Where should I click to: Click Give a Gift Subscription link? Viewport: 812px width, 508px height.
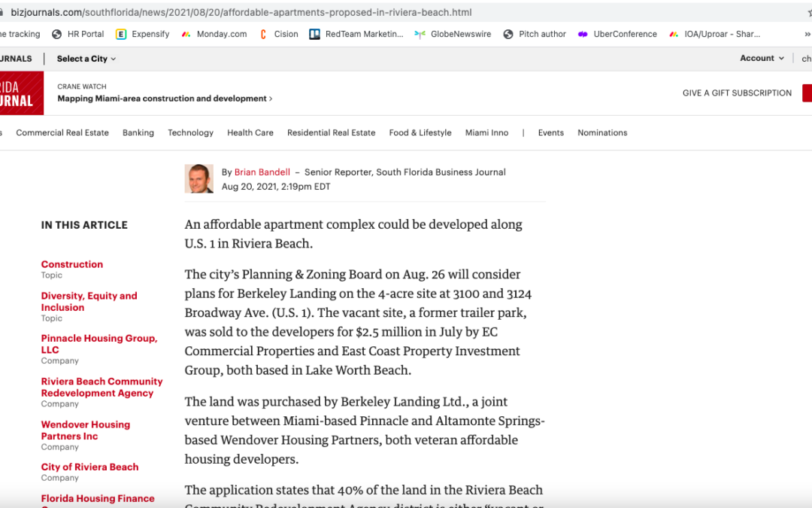737,93
